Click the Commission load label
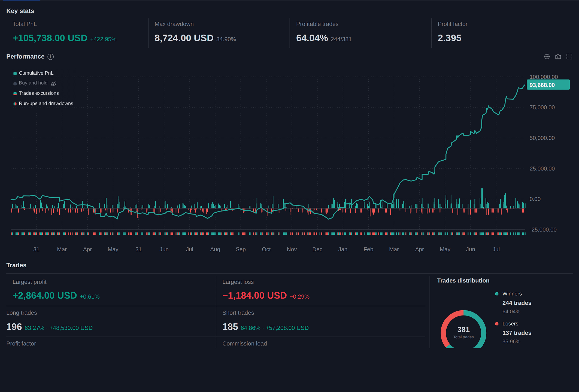The width and height of the screenshot is (579, 392). [245, 344]
